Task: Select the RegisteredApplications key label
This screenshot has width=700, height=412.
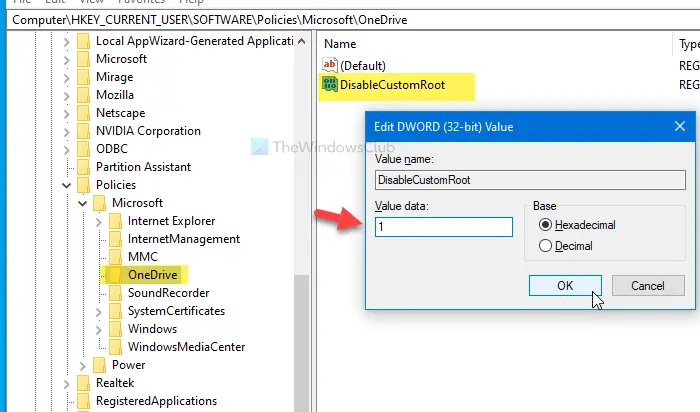Action: (156, 401)
